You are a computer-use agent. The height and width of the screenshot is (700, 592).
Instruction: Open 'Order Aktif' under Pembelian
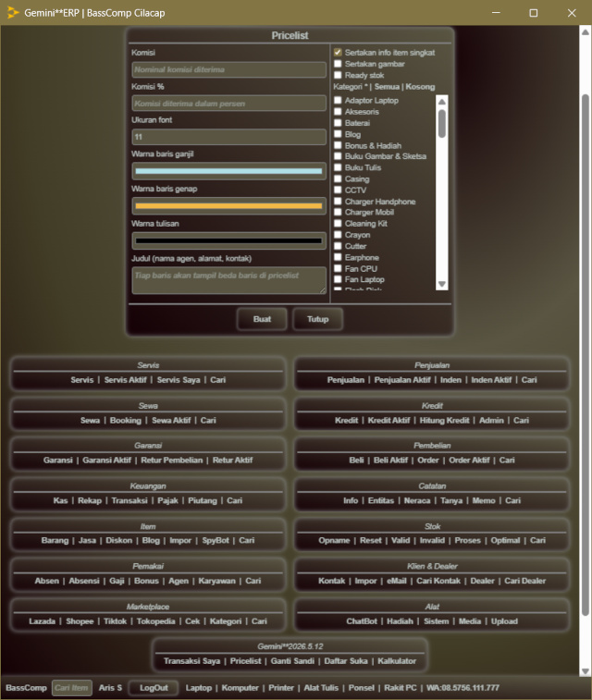click(469, 460)
